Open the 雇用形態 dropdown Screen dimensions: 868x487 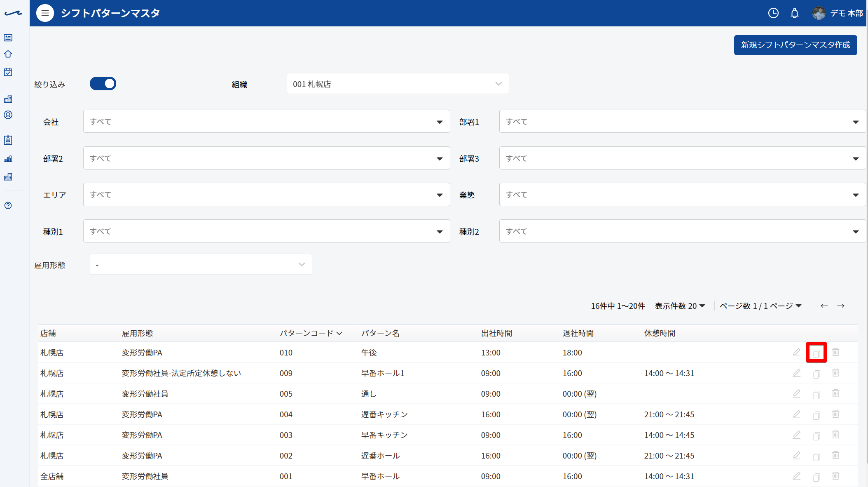(201, 264)
